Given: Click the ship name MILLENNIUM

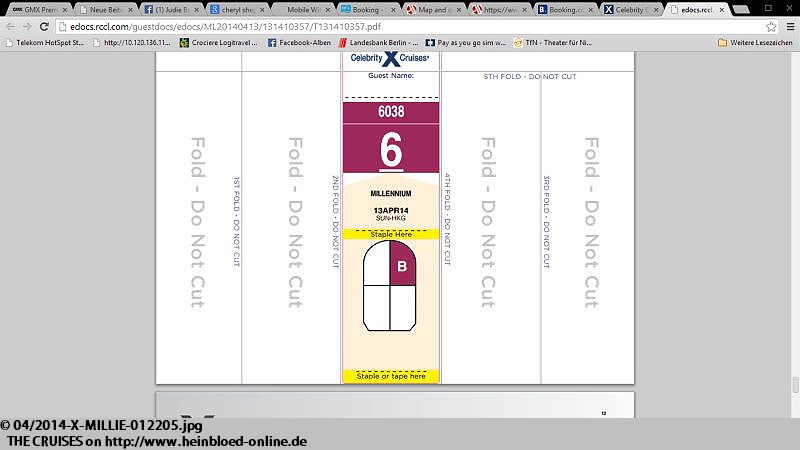Looking at the screenshot, I should [x=391, y=194].
